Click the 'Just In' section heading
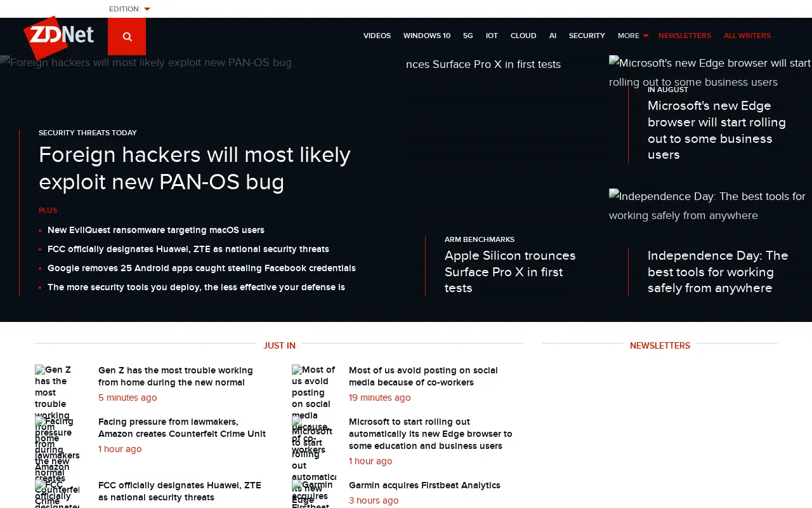Image resolution: width=812 pixels, height=508 pixels. click(280, 345)
